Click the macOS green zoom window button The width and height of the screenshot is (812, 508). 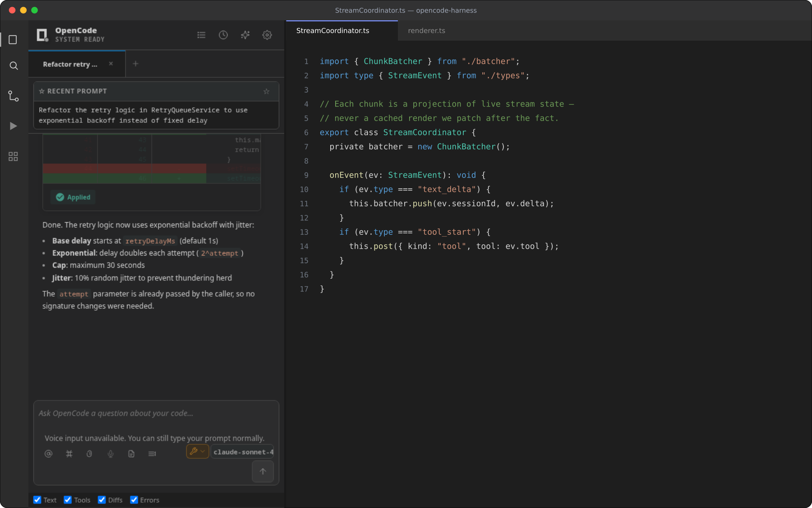pos(35,10)
